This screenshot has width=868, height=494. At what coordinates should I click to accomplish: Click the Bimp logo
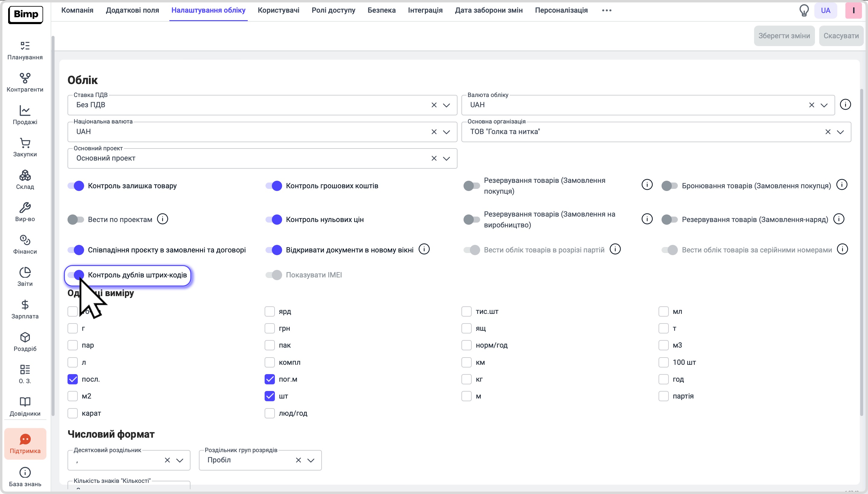25,14
